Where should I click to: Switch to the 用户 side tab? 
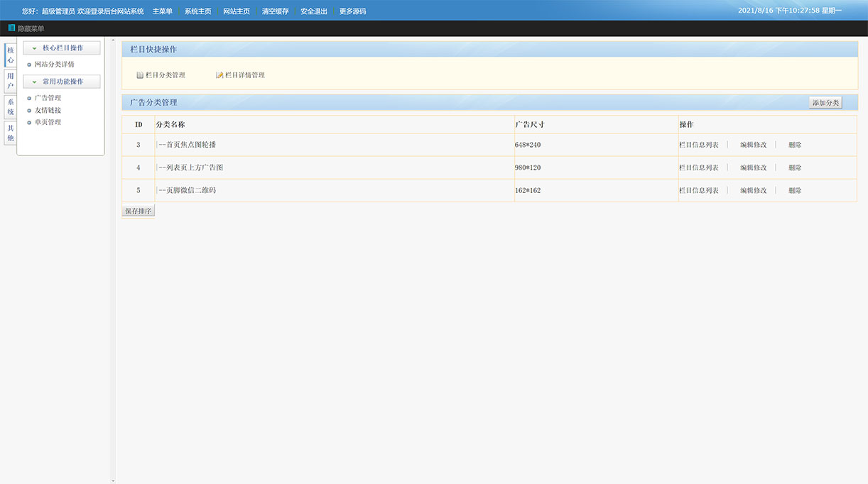tap(11, 81)
